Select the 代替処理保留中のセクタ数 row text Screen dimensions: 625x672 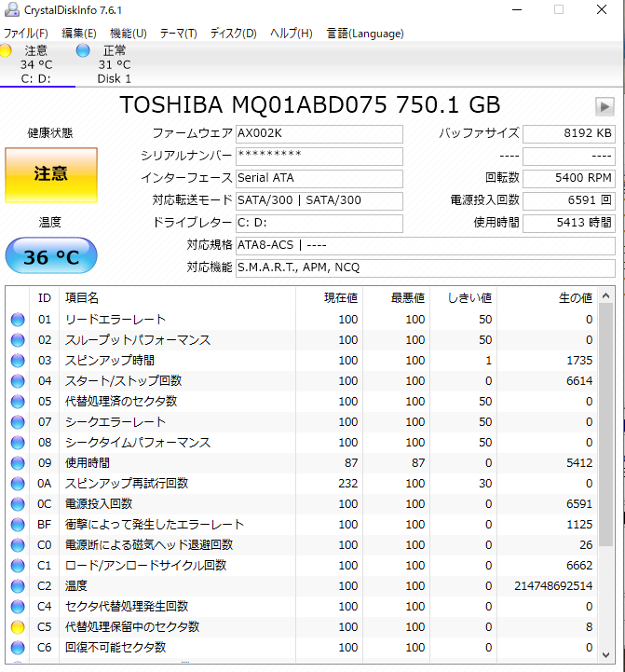click(x=132, y=627)
